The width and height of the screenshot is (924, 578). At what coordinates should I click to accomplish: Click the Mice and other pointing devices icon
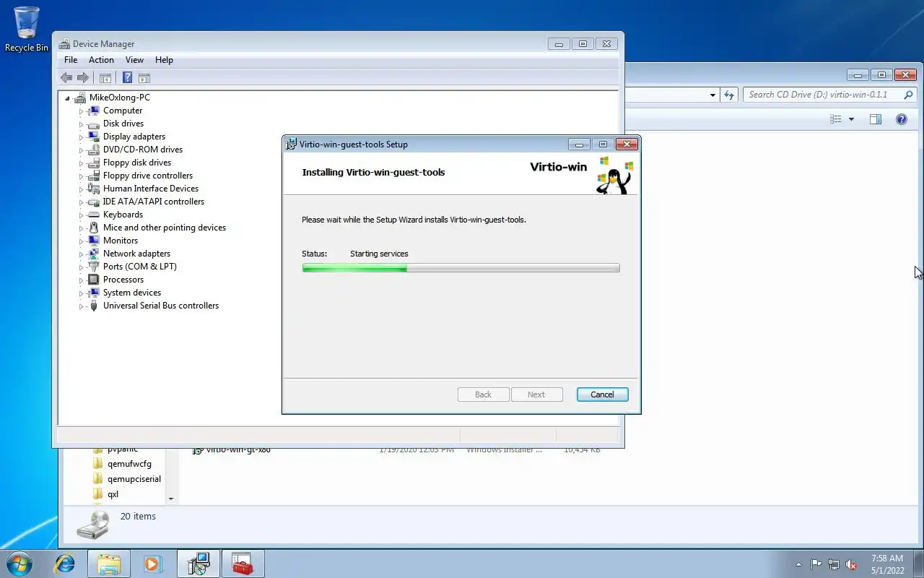point(93,228)
